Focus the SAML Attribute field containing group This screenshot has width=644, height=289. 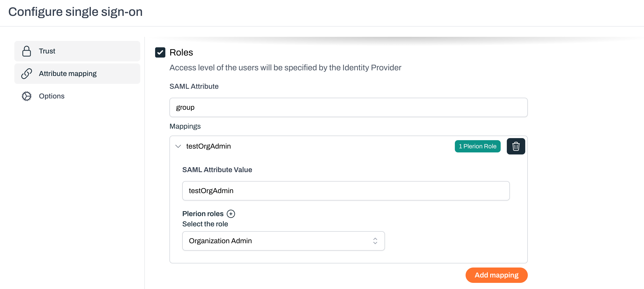point(348,107)
